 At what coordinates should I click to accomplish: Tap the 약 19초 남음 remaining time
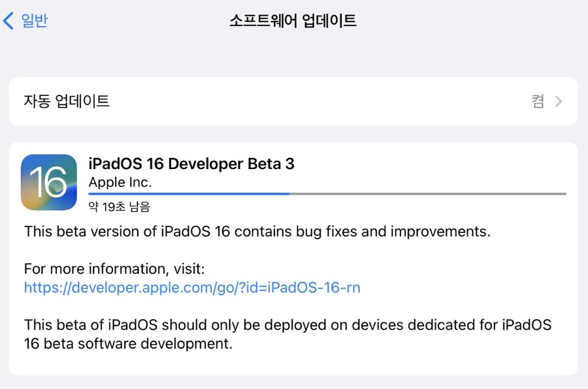click(x=120, y=206)
